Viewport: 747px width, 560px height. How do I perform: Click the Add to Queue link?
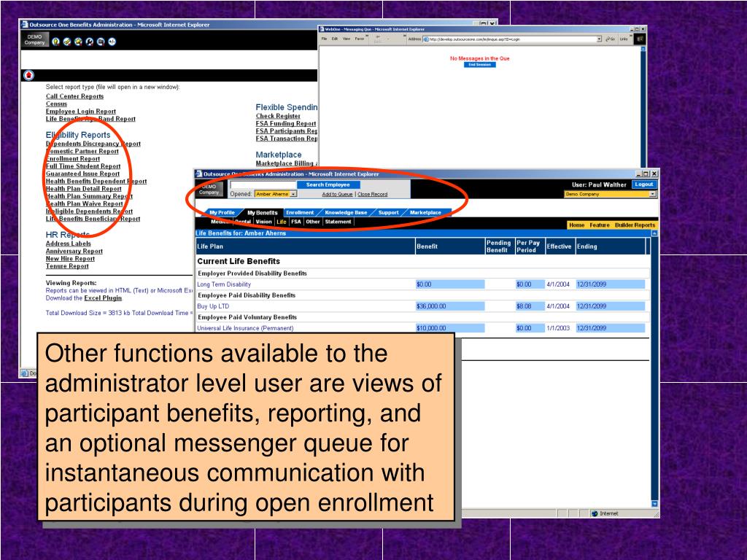337,194
